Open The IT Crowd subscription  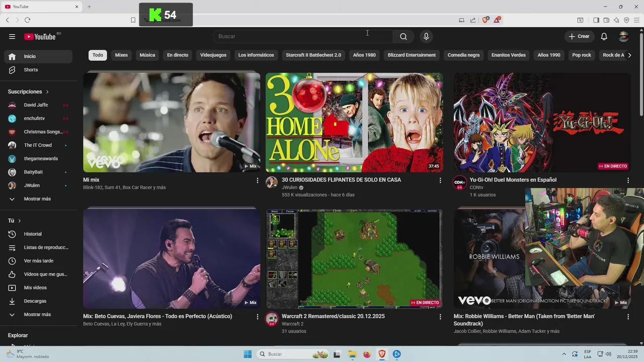tap(39, 145)
